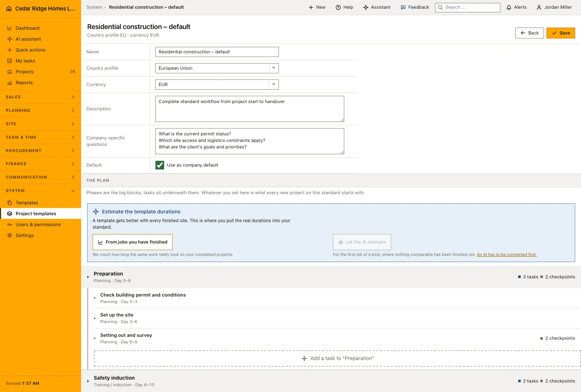Expand the PLANNING sidebar section
This screenshot has height=392, width=581.
tap(40, 110)
